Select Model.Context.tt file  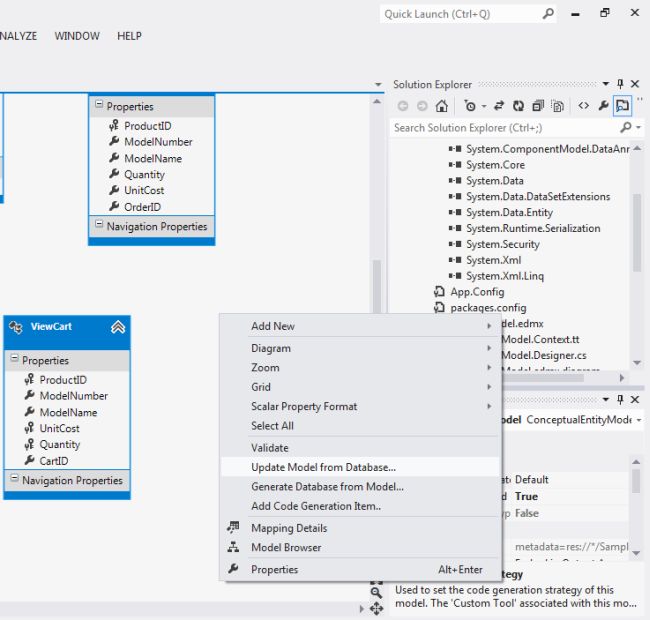(540, 339)
